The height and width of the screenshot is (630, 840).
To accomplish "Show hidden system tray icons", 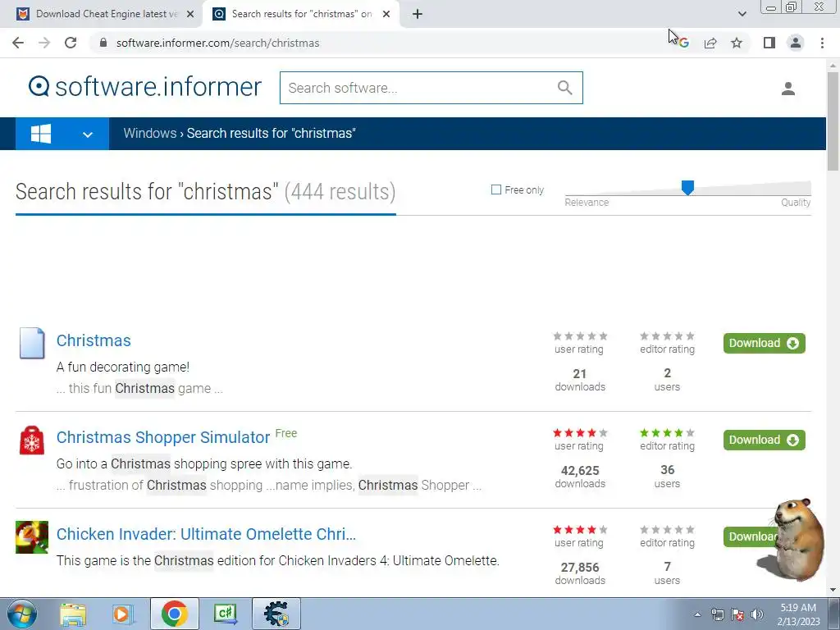I will click(x=697, y=614).
